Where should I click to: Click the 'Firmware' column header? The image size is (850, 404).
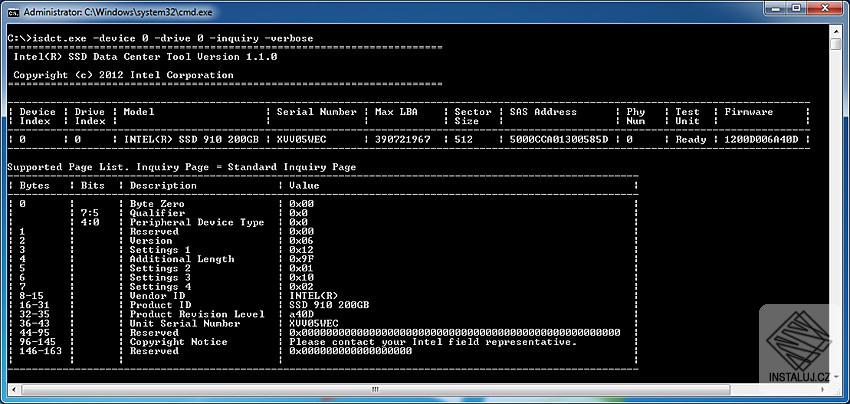pos(749,112)
